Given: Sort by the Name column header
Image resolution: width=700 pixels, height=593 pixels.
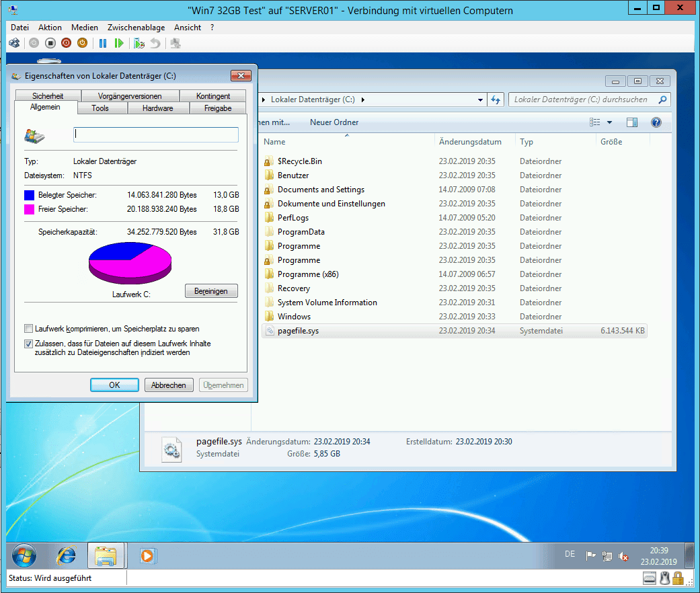Looking at the screenshot, I should pos(347,142).
